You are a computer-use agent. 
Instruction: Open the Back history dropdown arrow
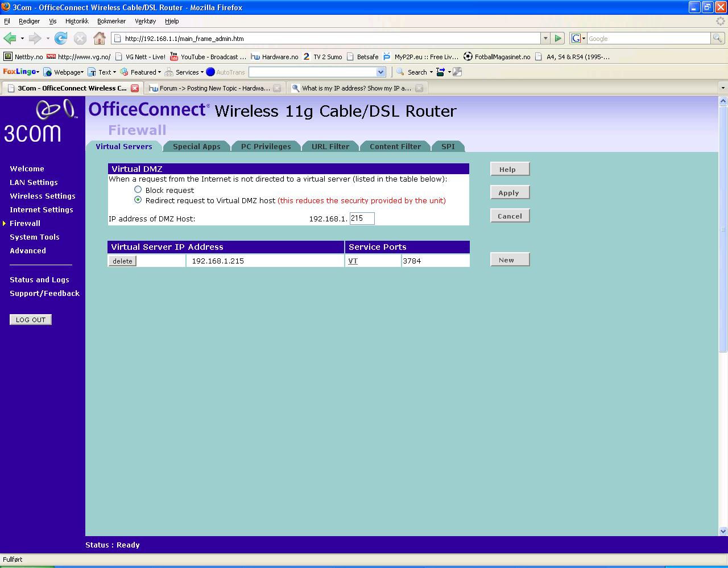(x=22, y=38)
